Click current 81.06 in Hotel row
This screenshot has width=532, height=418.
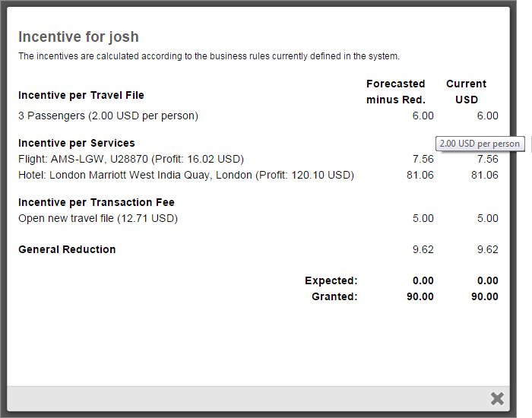coord(485,175)
